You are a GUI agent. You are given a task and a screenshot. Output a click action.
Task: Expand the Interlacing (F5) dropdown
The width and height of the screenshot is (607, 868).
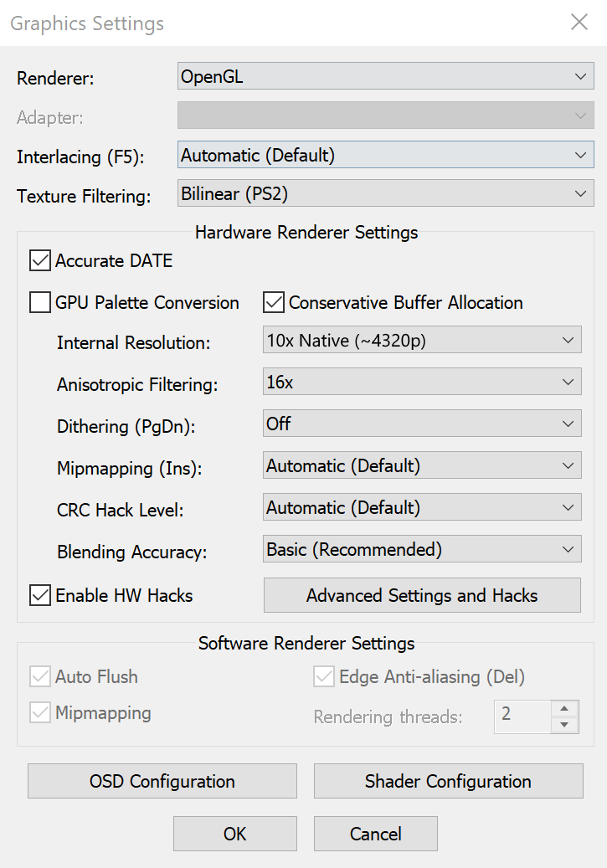pos(385,155)
